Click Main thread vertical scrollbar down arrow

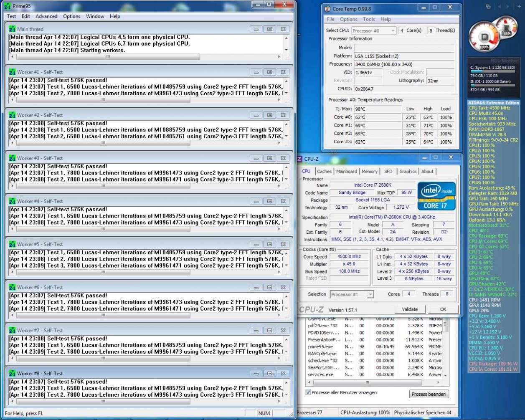286,50
